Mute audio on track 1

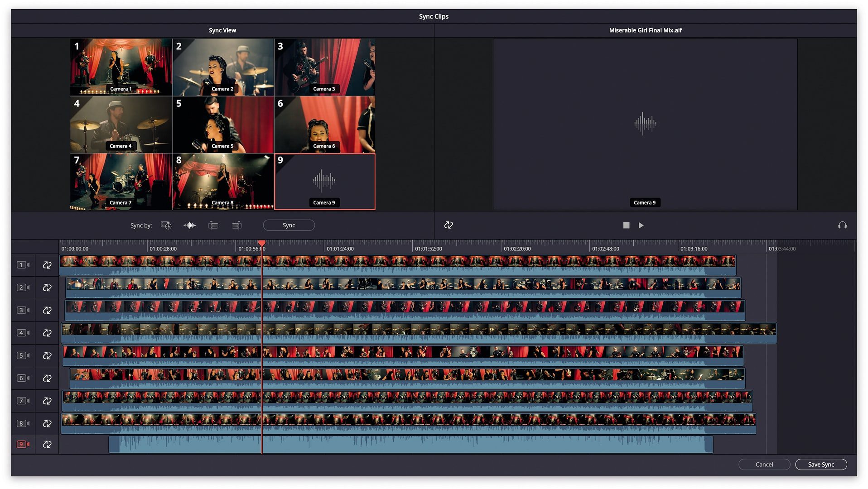pyautogui.click(x=28, y=264)
